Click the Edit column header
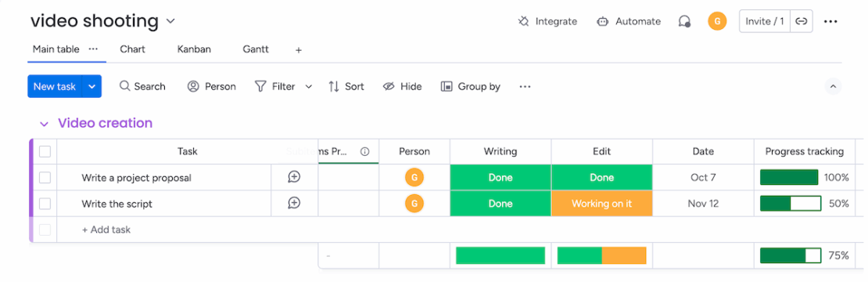This screenshot has width=868, height=282. pyautogui.click(x=601, y=151)
